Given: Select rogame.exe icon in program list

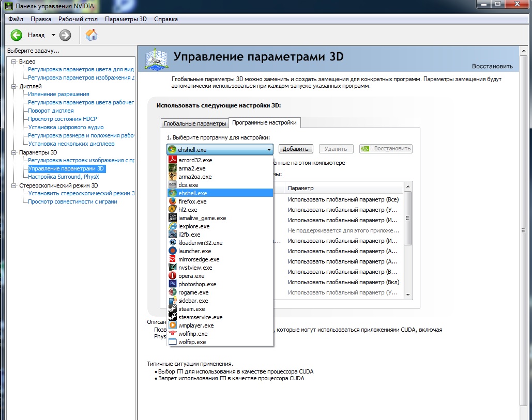Looking at the screenshot, I should coord(173,292).
